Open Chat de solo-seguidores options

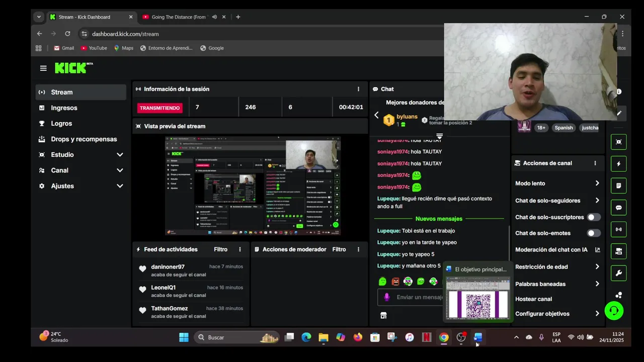pos(557,201)
